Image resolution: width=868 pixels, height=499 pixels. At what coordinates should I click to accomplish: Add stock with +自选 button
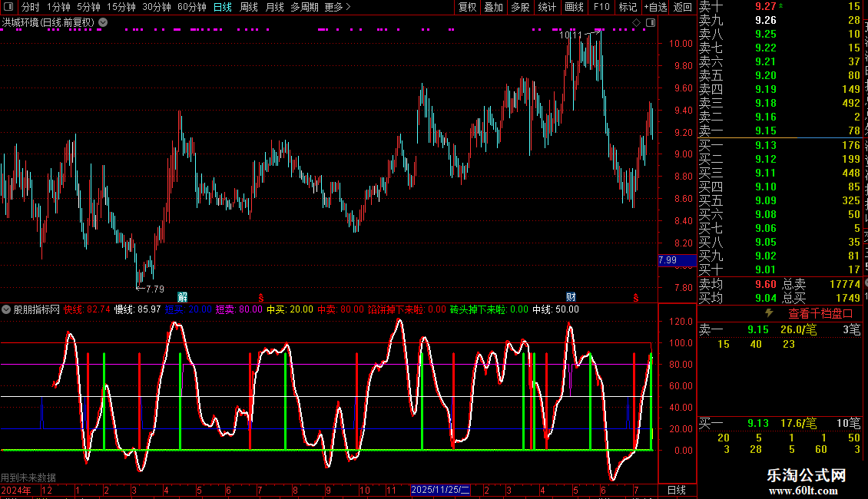coord(655,7)
